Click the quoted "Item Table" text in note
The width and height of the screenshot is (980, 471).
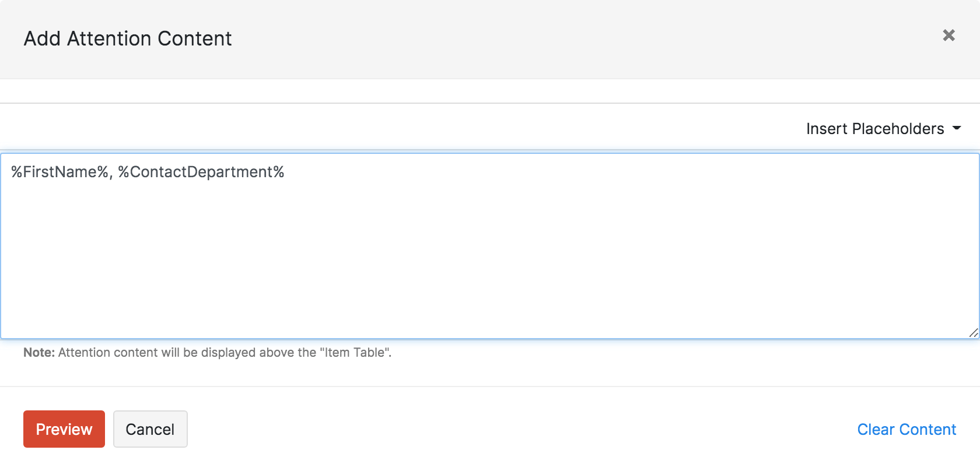coord(355,353)
